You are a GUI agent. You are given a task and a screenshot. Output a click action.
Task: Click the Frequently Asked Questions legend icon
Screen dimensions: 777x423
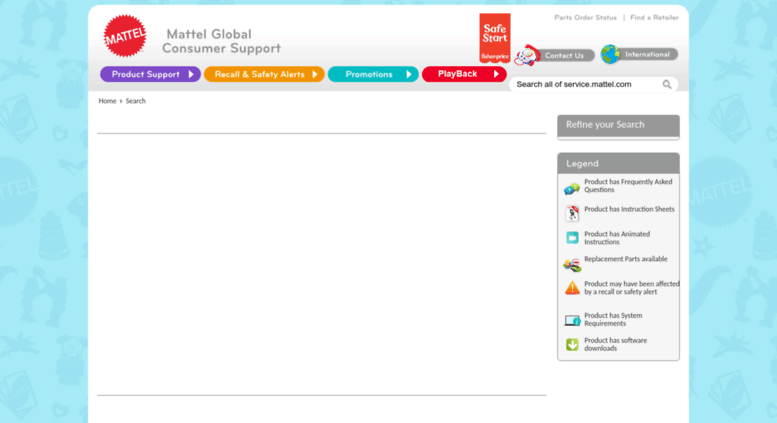[572, 188]
